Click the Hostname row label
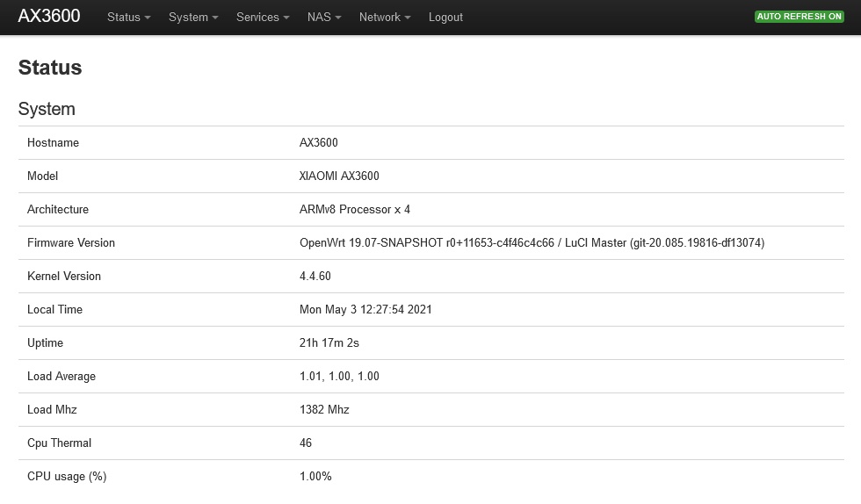 (54, 143)
